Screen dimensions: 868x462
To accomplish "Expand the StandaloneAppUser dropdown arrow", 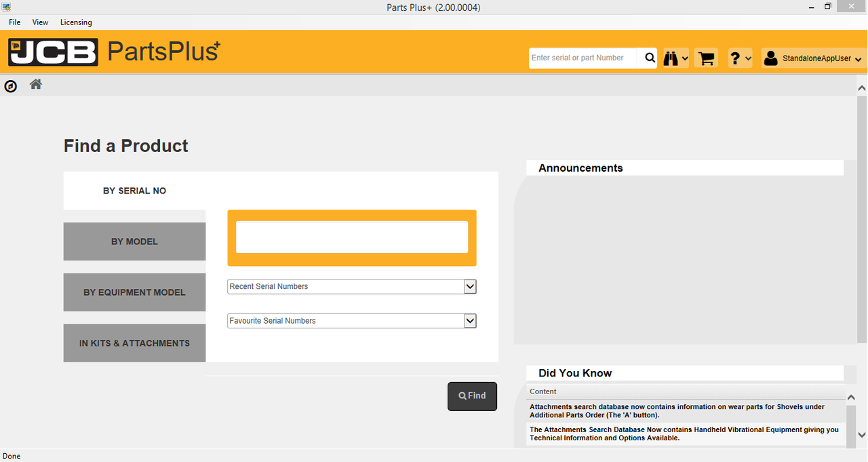I will pos(858,60).
